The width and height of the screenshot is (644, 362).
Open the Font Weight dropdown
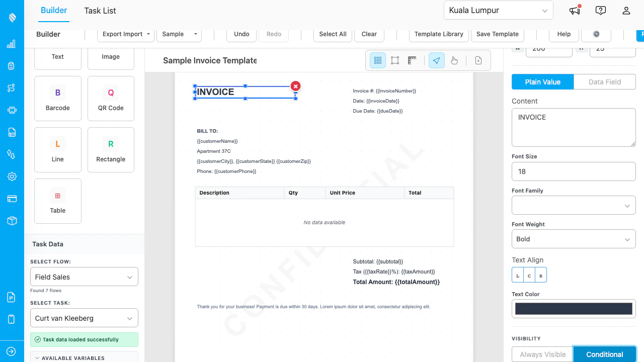coord(574,239)
